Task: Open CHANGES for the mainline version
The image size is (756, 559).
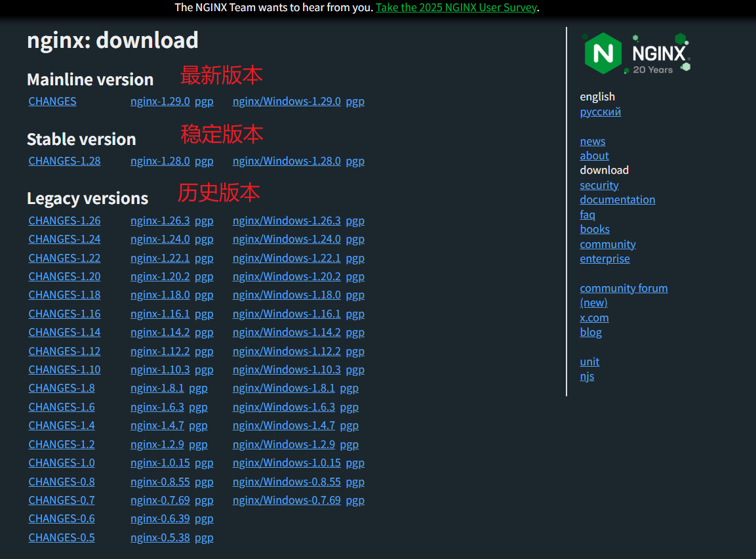Action: pyautogui.click(x=52, y=101)
